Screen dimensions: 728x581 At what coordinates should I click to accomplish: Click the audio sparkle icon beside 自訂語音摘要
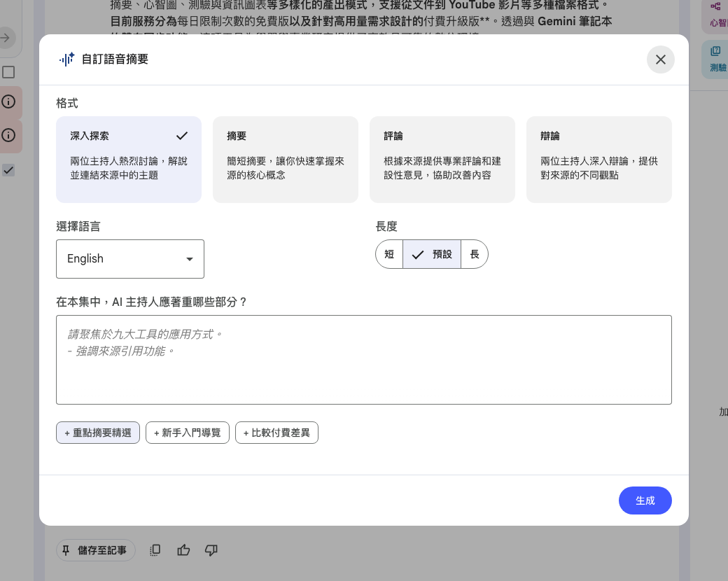pos(67,59)
